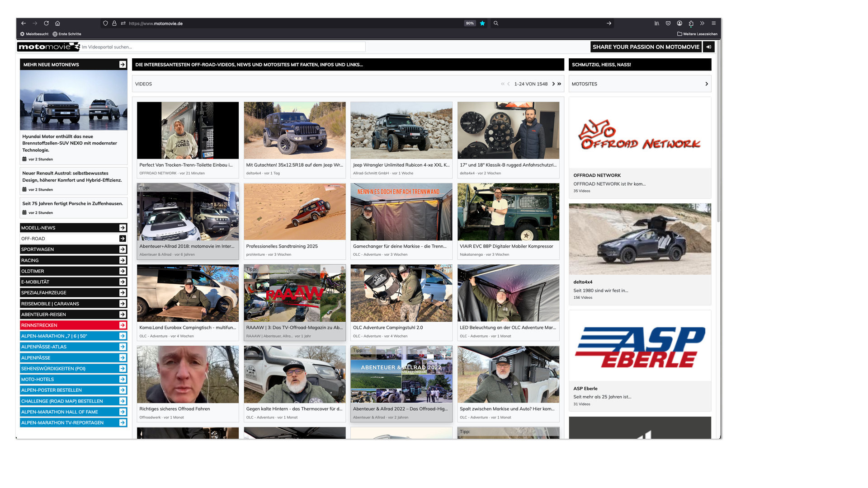Expand the MOTOSITES chevron
868x488 pixels.
pyautogui.click(x=707, y=84)
